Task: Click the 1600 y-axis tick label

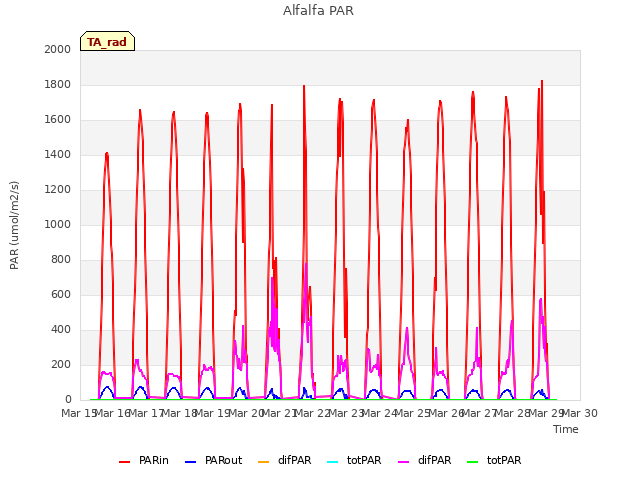Action: [58, 120]
